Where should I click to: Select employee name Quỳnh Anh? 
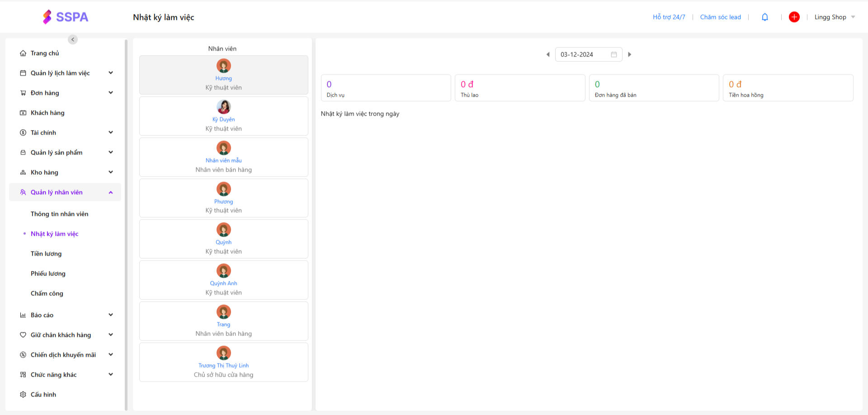(x=224, y=284)
